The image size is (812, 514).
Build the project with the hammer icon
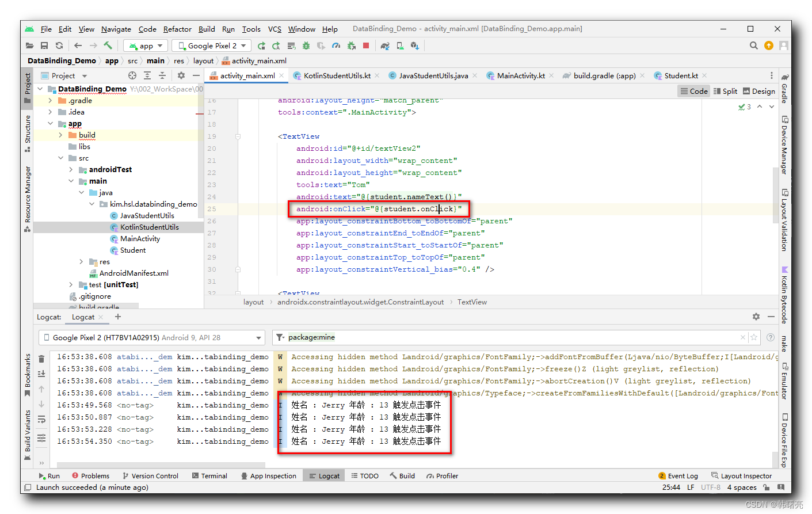pos(108,45)
